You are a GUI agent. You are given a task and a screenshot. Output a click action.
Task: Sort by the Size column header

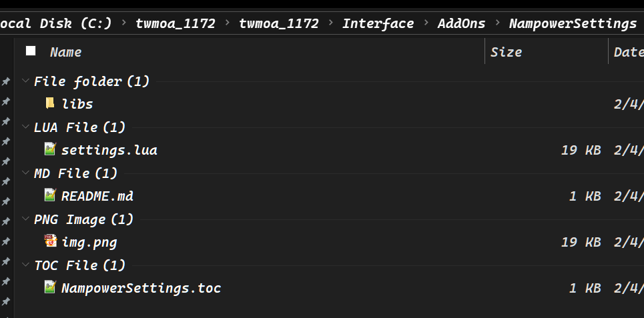(x=506, y=52)
